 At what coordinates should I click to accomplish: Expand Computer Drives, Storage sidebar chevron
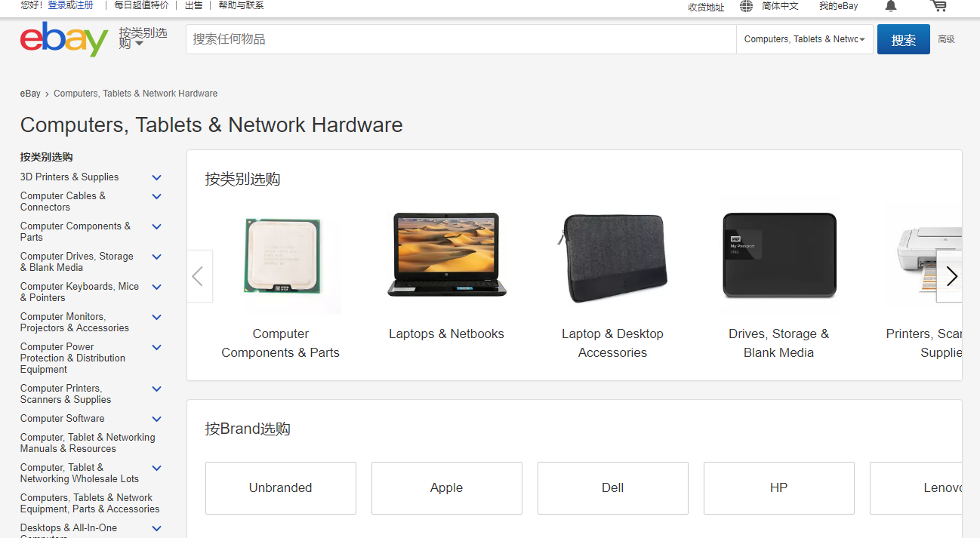pyautogui.click(x=157, y=257)
